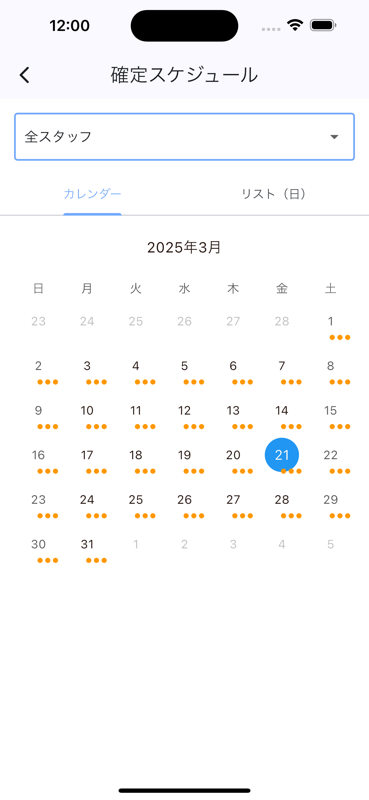Open the 全スタッフ staff dropdown
This screenshot has height=800, width=369.
tap(184, 137)
